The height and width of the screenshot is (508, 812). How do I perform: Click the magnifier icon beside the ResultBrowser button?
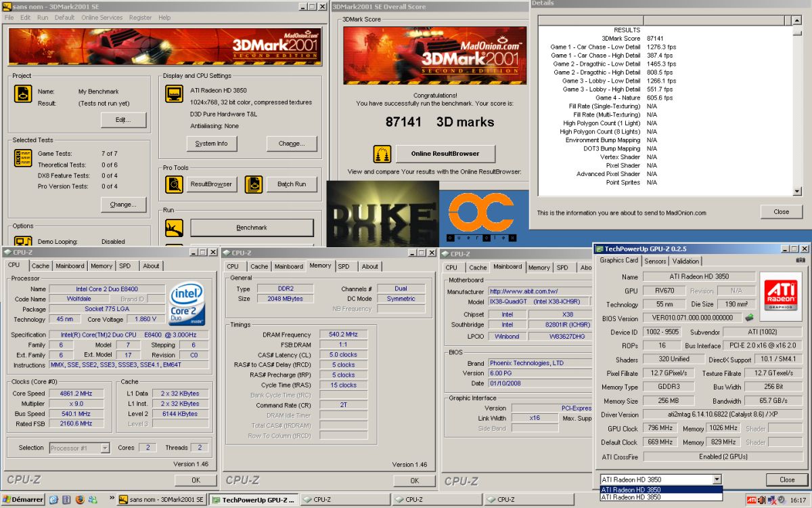(175, 184)
